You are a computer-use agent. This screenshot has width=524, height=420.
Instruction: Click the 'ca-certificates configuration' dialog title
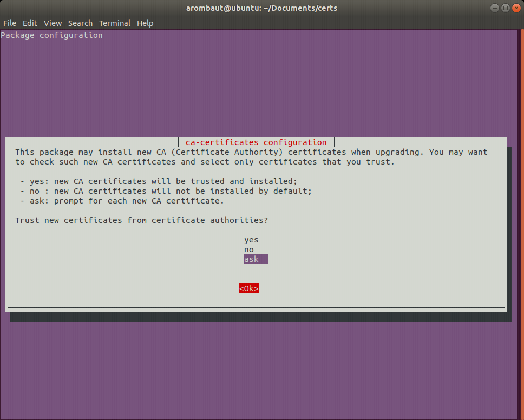(256, 142)
